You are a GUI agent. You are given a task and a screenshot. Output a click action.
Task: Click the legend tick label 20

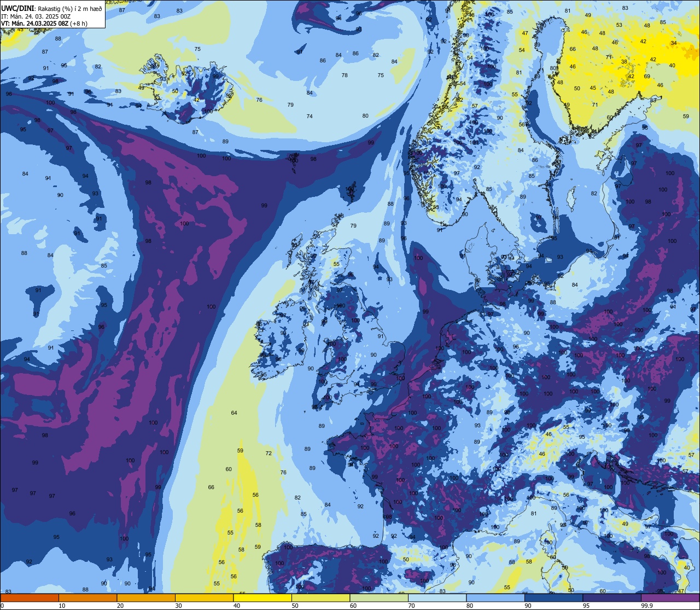(120, 606)
